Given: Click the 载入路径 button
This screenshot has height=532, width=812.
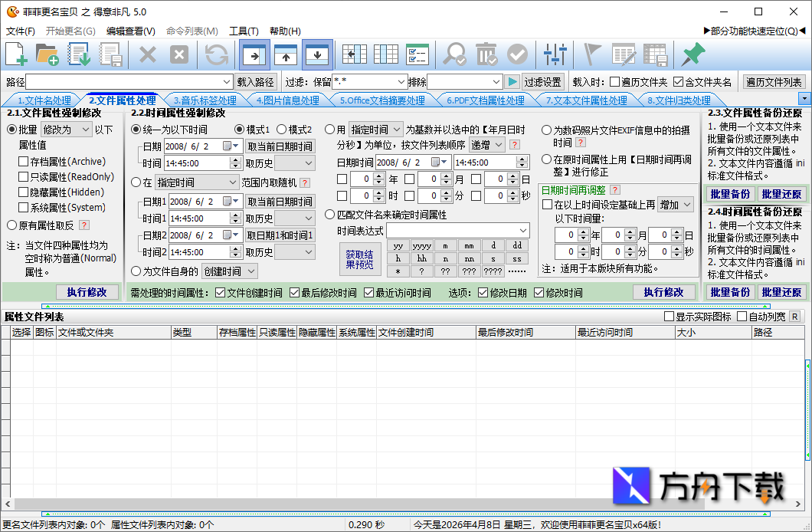Looking at the screenshot, I should pyautogui.click(x=255, y=82).
